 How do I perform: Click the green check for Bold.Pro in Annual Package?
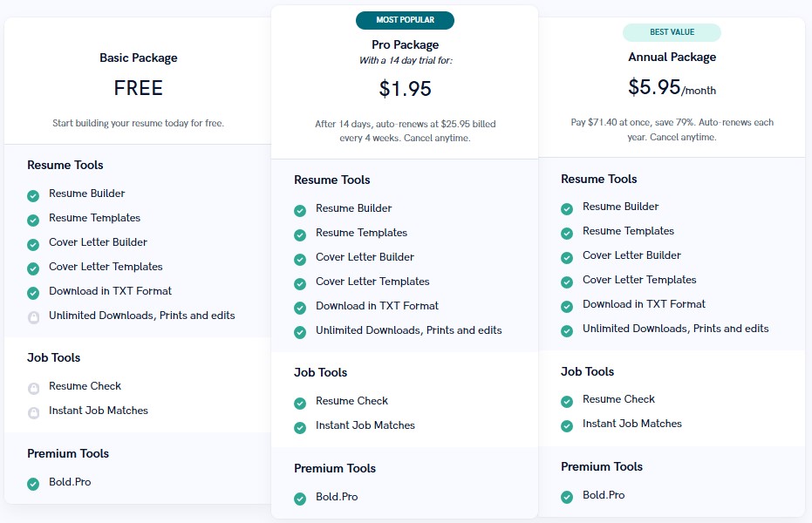[x=567, y=495]
